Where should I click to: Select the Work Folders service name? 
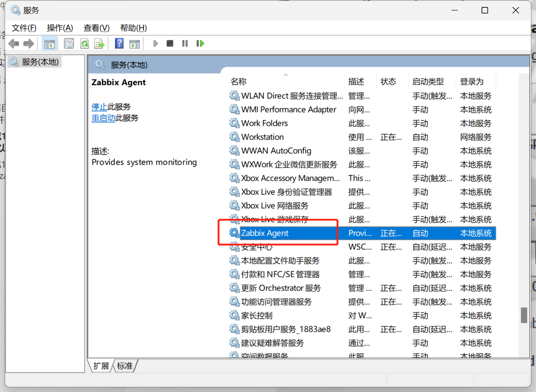click(265, 123)
